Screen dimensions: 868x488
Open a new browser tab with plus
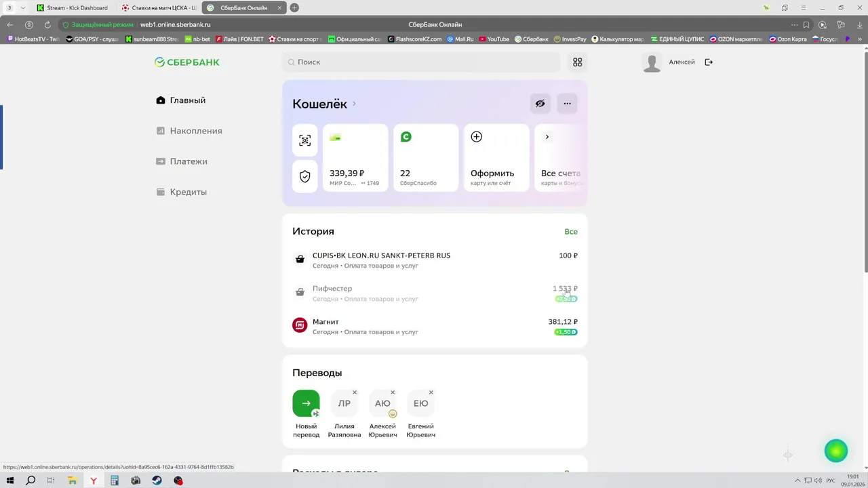[294, 8]
